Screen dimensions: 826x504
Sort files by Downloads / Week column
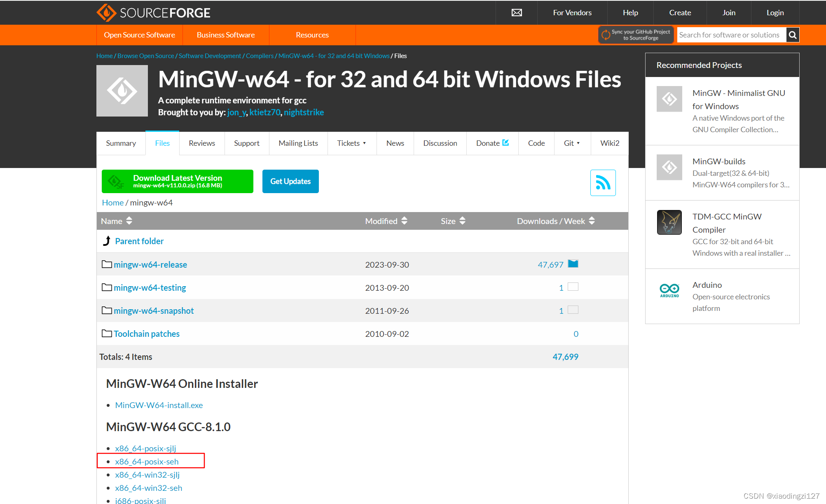(x=556, y=221)
